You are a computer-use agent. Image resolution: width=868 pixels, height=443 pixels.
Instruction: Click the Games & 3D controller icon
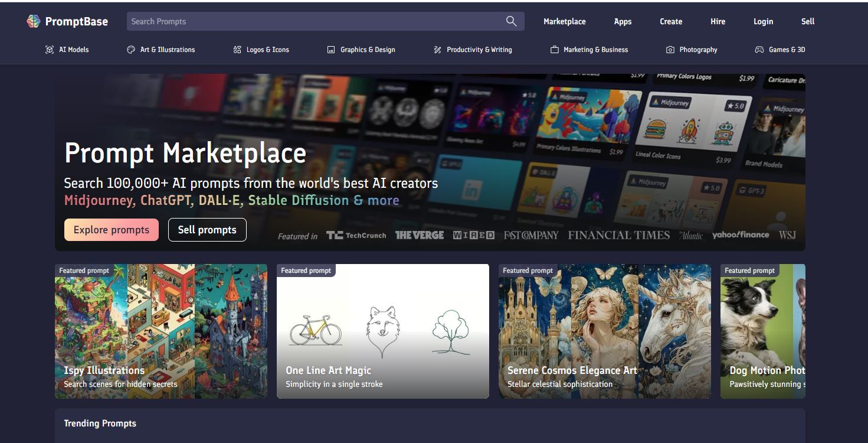(759, 50)
